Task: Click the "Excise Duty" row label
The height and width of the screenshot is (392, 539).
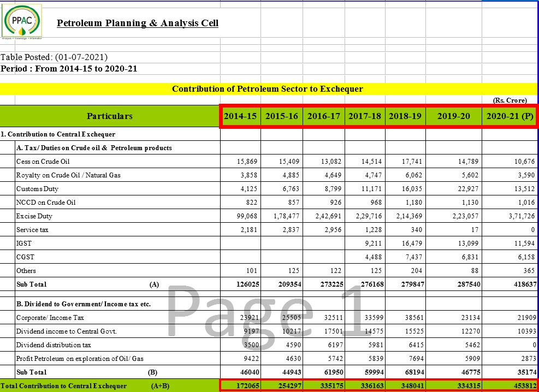Action: point(34,216)
